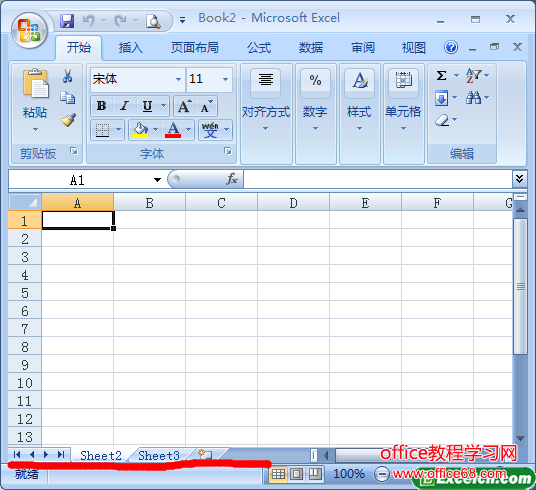Click the formula bar input field
Screen dimensions: 536x490
pos(378,179)
